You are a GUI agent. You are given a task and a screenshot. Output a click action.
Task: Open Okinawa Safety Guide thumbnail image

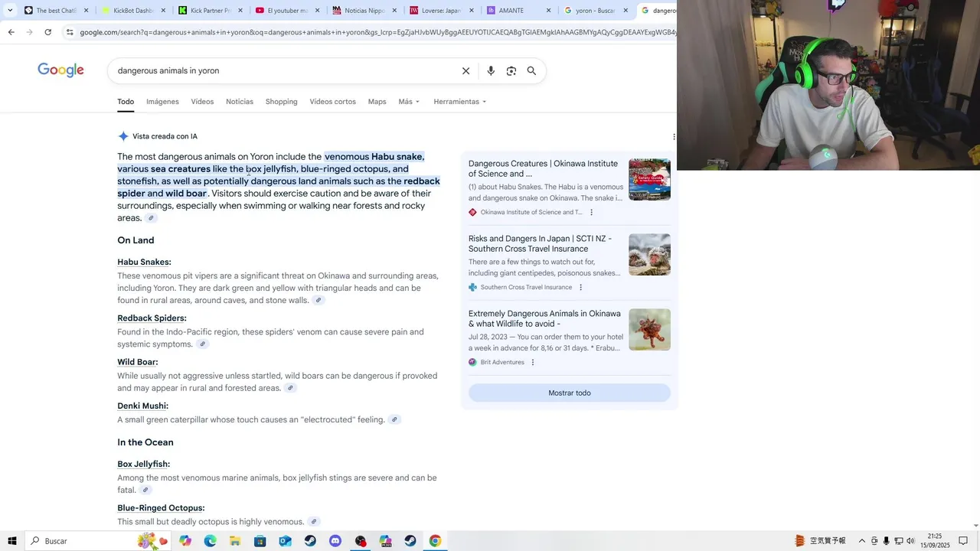649,180
